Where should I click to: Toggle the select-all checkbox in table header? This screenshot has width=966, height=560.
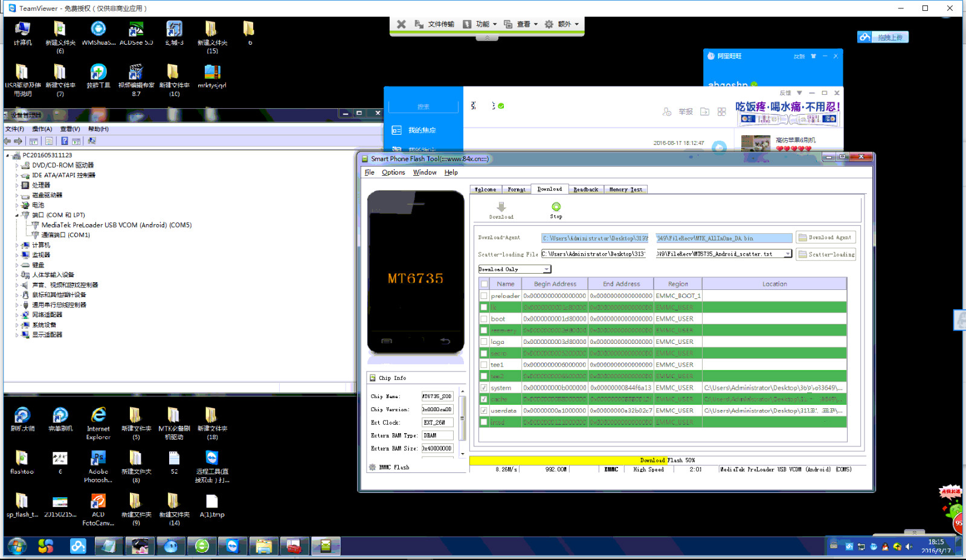[x=484, y=284]
